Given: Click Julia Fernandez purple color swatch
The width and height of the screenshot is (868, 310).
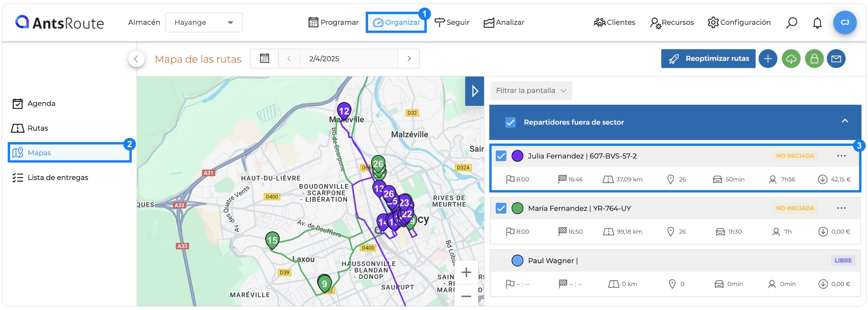Looking at the screenshot, I should coord(517,156).
